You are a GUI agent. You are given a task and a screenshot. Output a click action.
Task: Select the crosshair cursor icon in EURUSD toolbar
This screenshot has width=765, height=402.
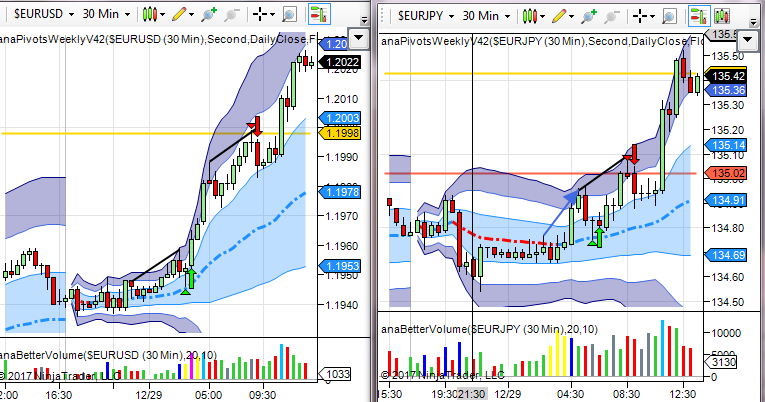point(260,15)
